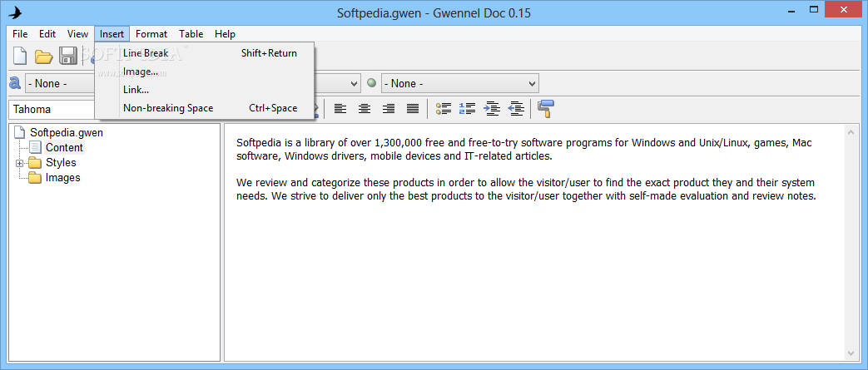This screenshot has width=868, height=370.
Task: Open the dropdown next to the green circle
Action: tap(459, 83)
